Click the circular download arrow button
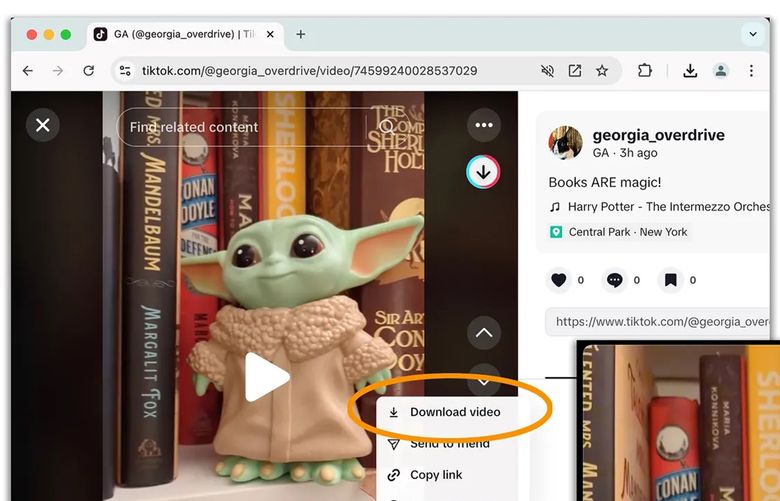780x501 pixels. point(483,172)
